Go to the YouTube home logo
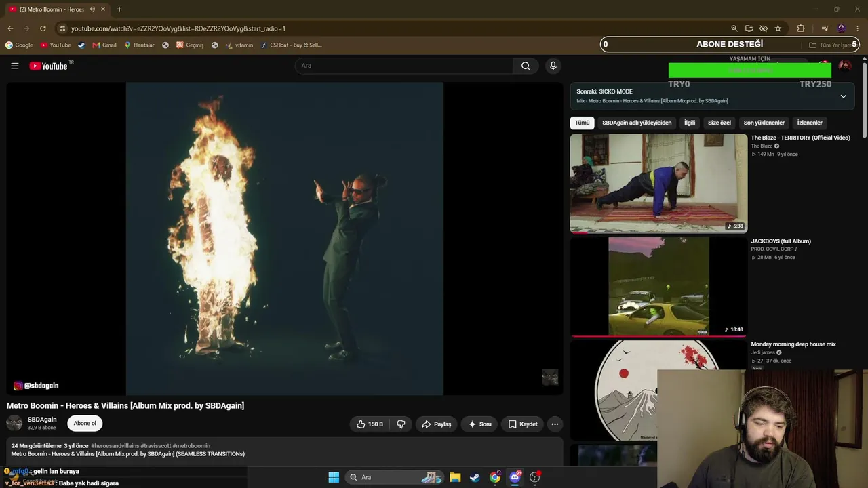 (x=49, y=66)
